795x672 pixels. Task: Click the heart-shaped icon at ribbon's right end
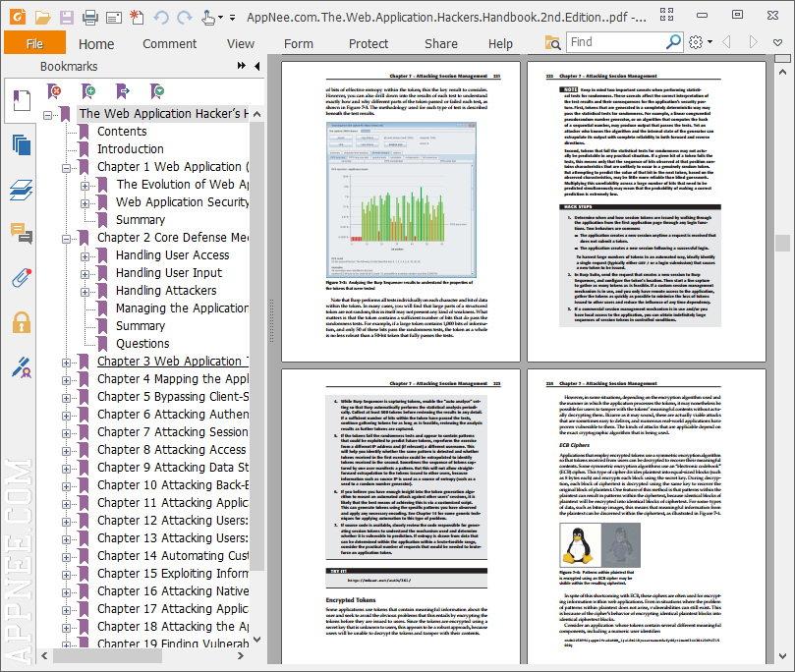point(777,42)
